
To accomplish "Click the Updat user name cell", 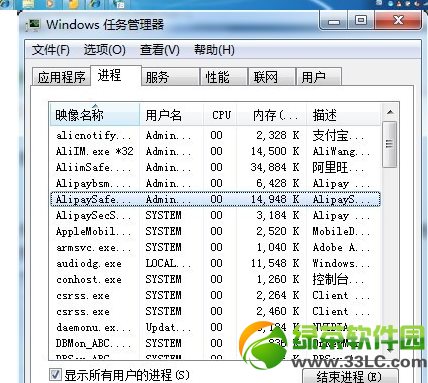I will 168,327.
